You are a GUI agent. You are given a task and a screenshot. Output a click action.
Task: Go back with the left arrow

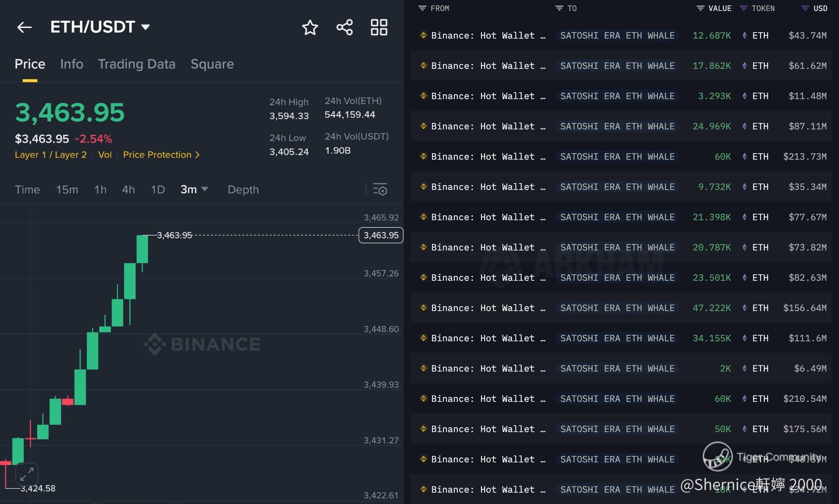coord(24,27)
